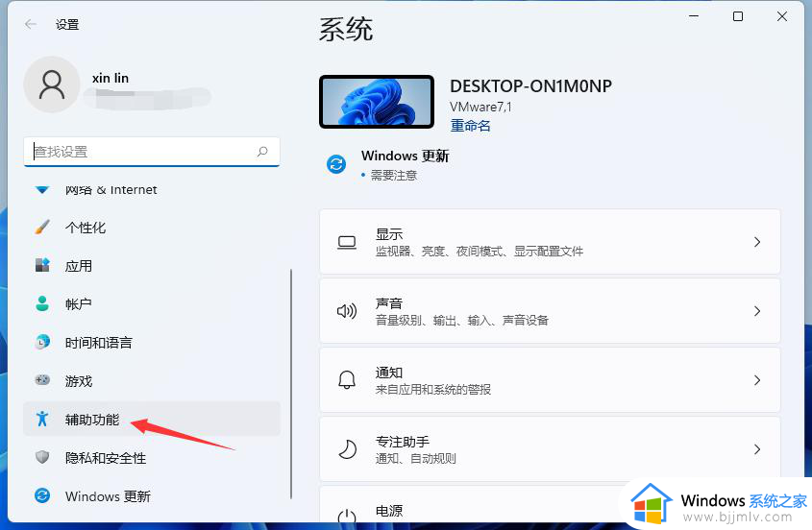Open 隐私和安全性 settings
Viewport: 812px width, 530px height.
point(152,458)
